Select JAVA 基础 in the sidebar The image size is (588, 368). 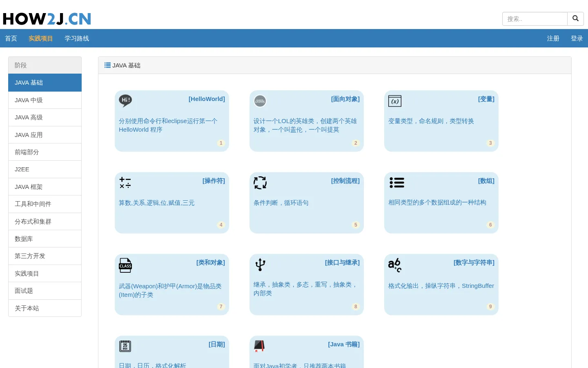(45, 83)
